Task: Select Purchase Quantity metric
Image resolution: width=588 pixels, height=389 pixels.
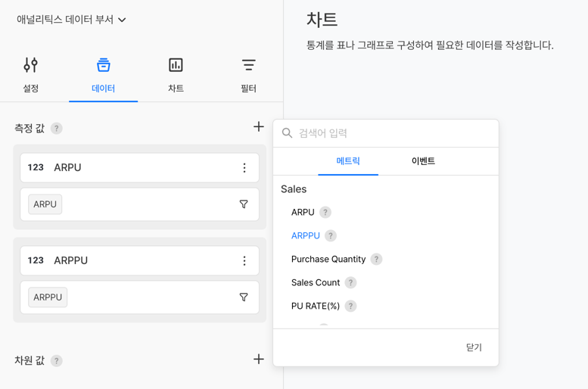Action: (x=328, y=260)
